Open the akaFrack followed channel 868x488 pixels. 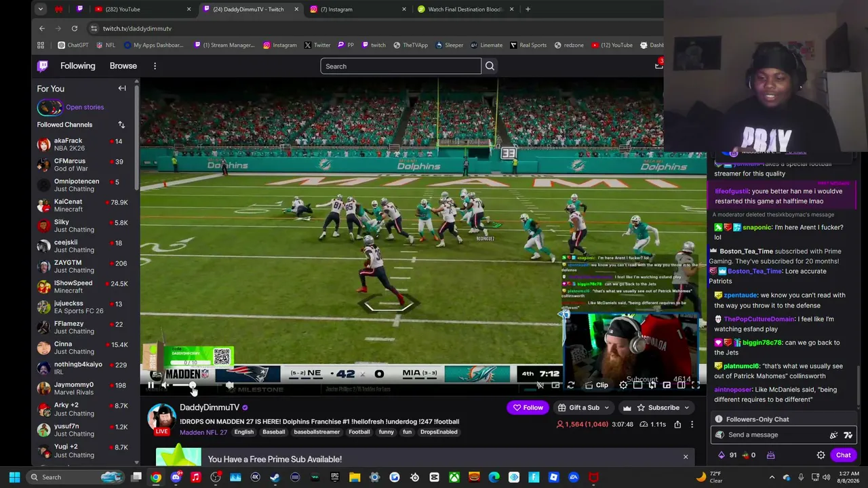(85, 144)
